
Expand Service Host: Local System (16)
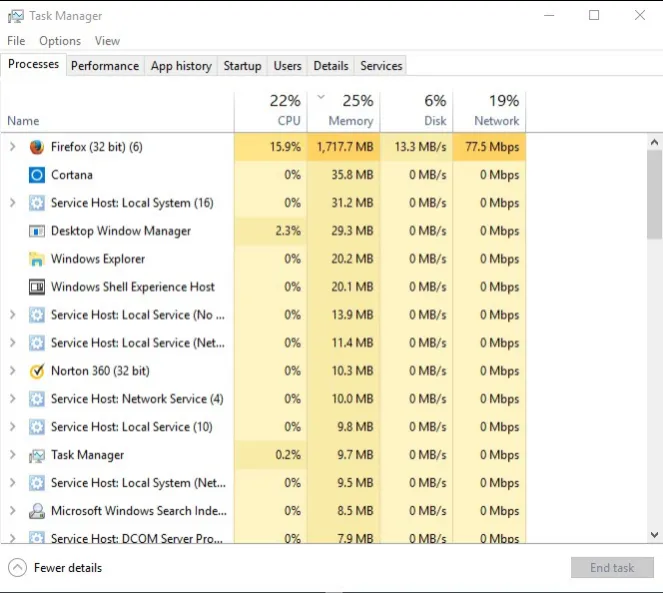tap(13, 203)
